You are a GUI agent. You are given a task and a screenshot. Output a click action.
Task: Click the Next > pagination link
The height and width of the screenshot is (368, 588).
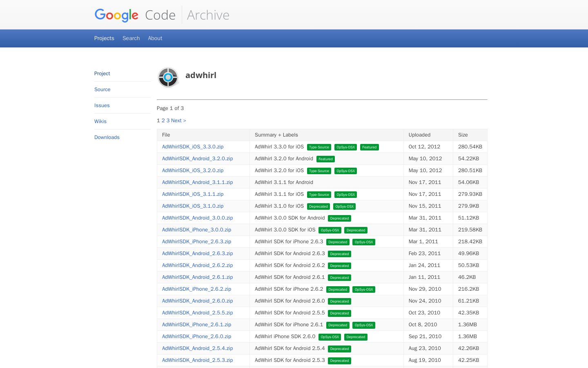click(x=178, y=121)
